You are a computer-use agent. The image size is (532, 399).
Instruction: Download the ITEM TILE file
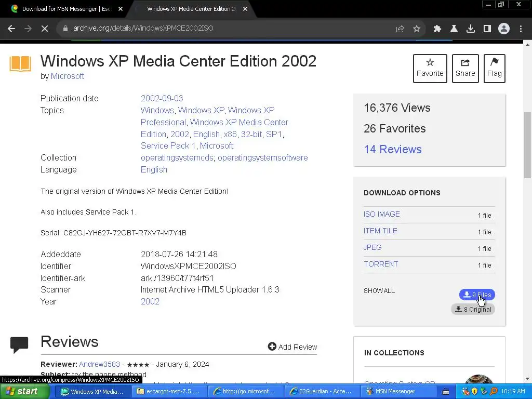[380, 231]
